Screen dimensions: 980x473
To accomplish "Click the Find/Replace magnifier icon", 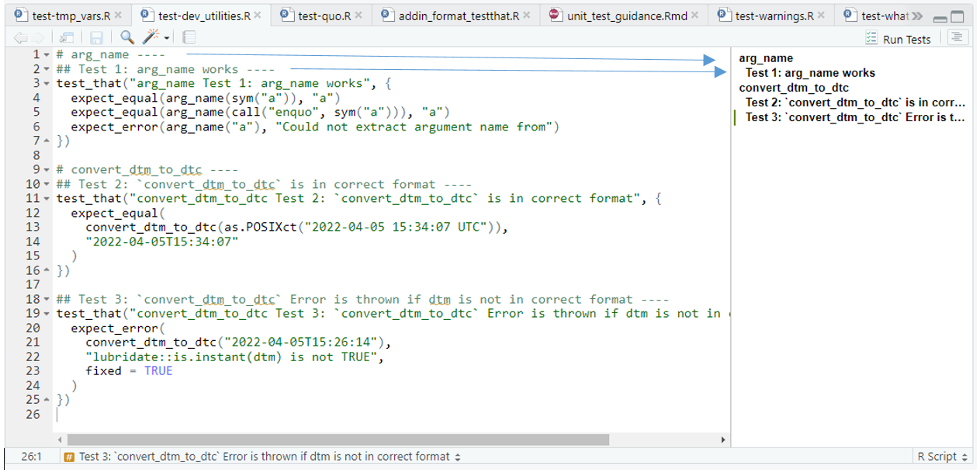I will click(126, 37).
